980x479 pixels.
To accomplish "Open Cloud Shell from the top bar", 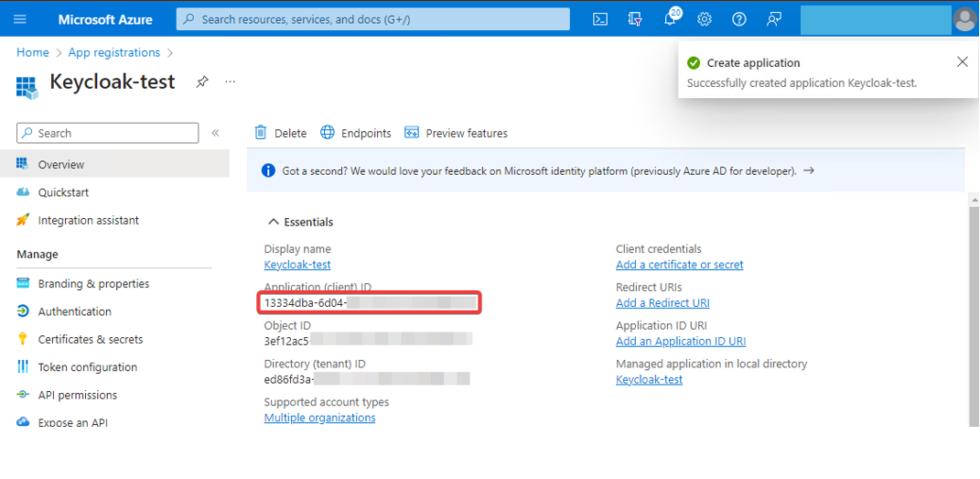I will tap(600, 18).
